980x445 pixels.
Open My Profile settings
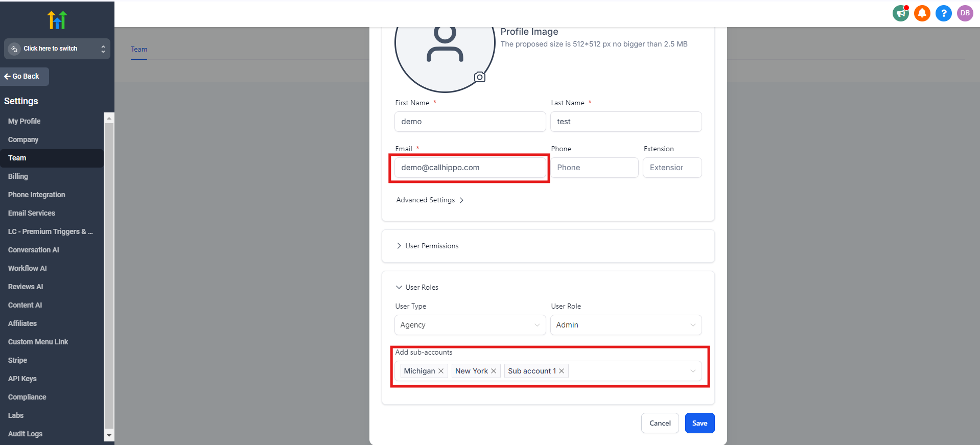coord(24,121)
